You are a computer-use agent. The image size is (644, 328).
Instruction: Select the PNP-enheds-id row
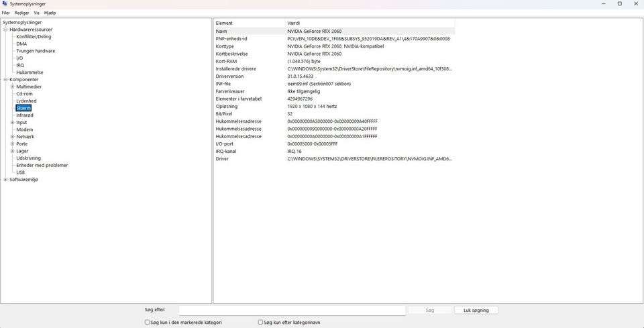334,39
